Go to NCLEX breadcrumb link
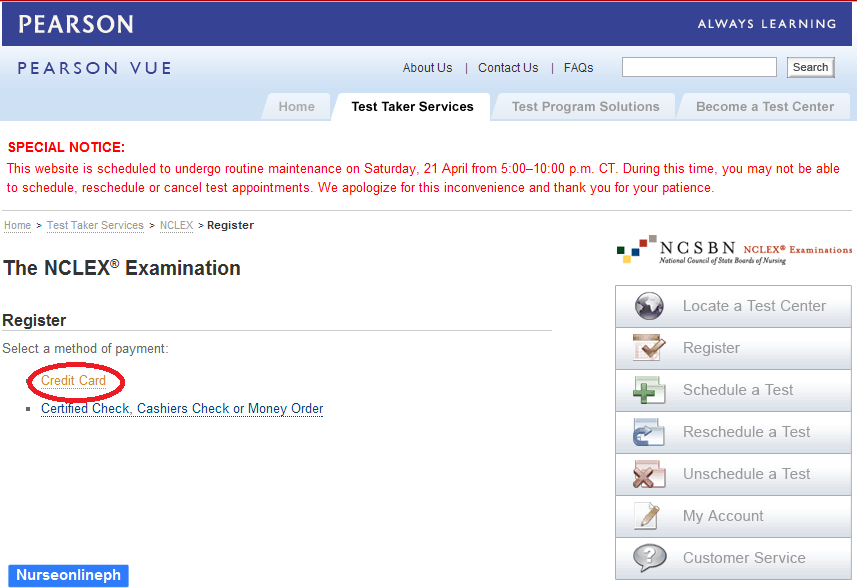This screenshot has width=857, height=588. [177, 225]
